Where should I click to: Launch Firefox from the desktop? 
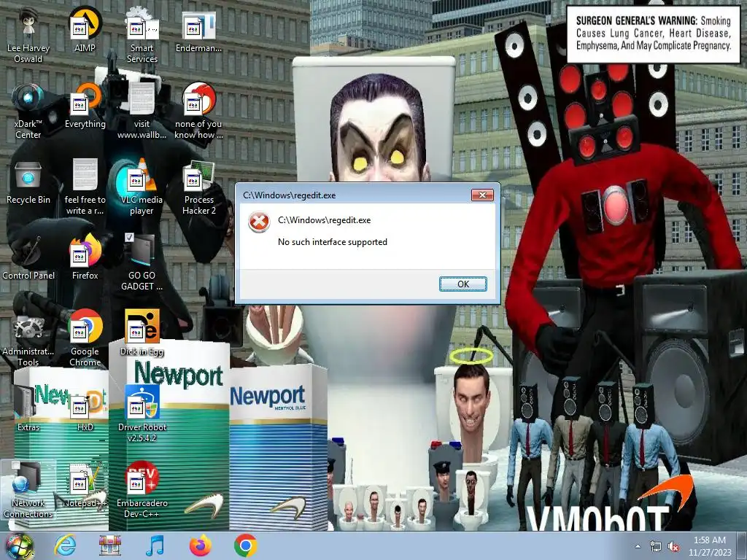tap(85, 257)
